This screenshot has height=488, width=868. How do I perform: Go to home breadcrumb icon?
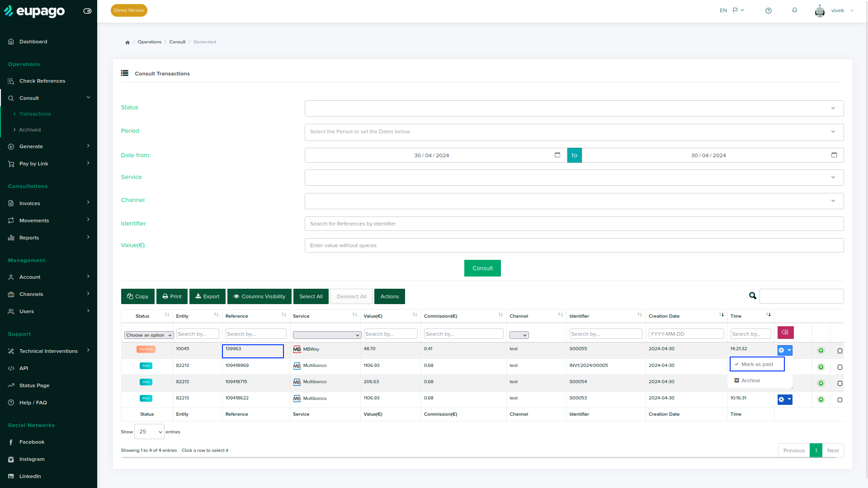click(127, 42)
